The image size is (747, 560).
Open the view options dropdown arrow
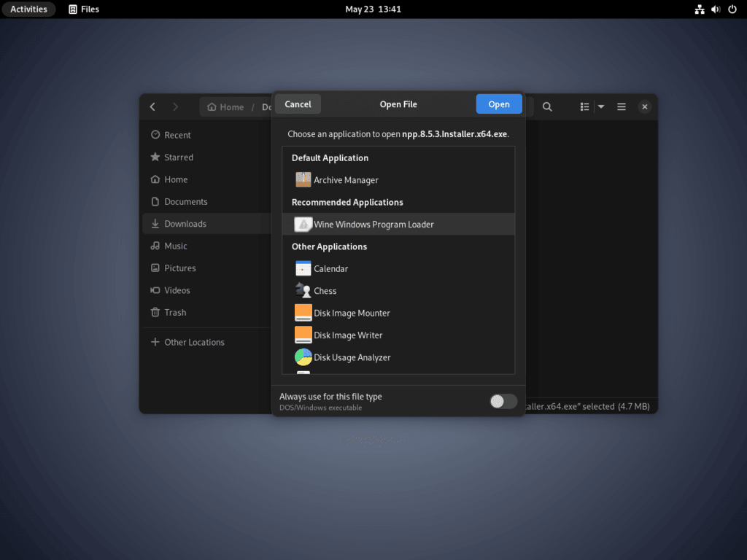pos(601,106)
